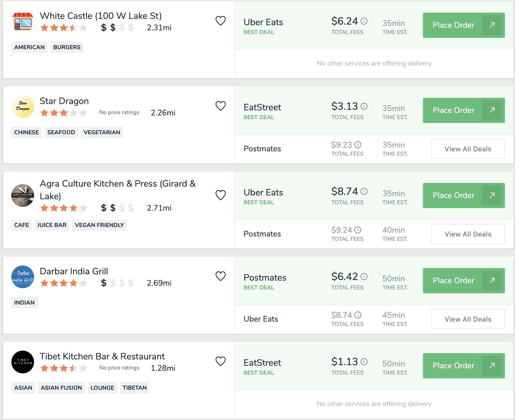Click the arrow icon on Darbar India Place Order
Image resolution: width=515 pixels, height=420 pixels.
tap(492, 281)
